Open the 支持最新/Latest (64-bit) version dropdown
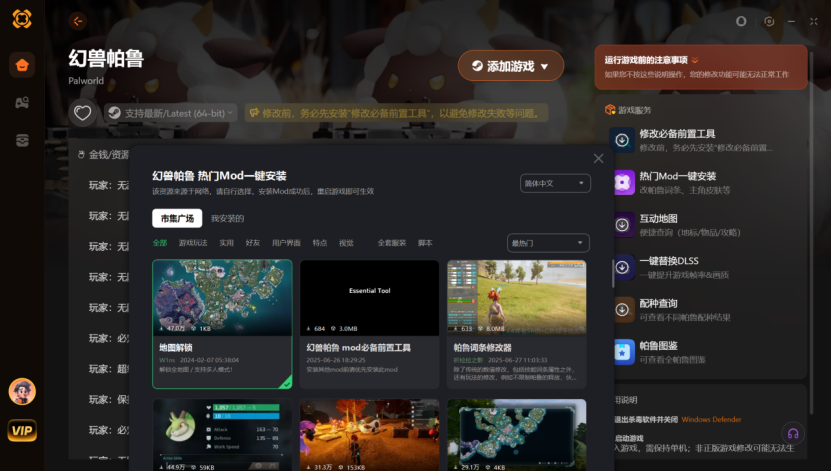This screenshot has height=471, width=831. (171, 113)
